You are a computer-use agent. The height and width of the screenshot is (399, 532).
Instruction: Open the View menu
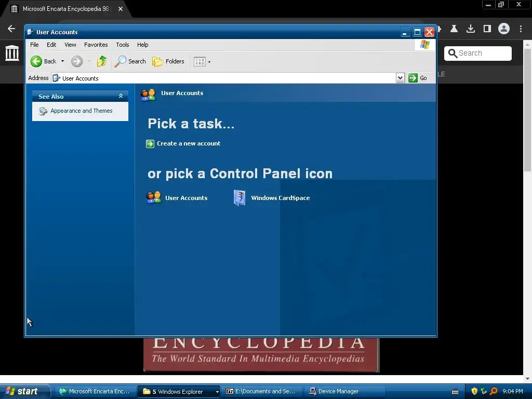70,45
